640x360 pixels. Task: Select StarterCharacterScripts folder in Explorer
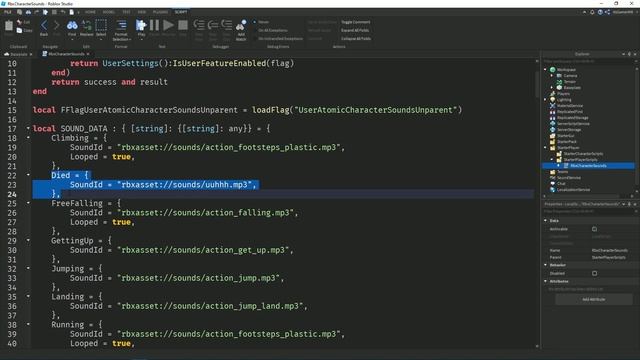tap(583, 154)
